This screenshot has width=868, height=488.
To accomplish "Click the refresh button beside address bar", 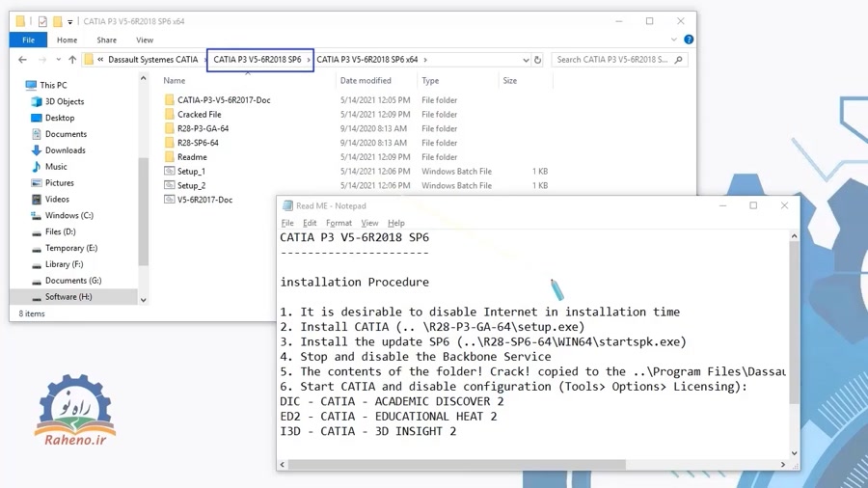I will (x=538, y=60).
